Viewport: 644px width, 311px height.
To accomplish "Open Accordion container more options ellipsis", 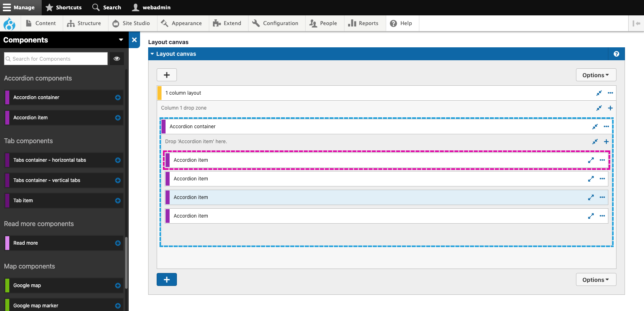I will tap(606, 127).
